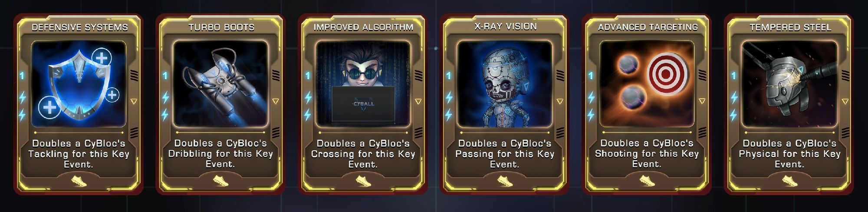Click the yellow triangle on Defensive Systems card
Image resolution: width=868 pixels, height=212 pixels.
coord(134,101)
